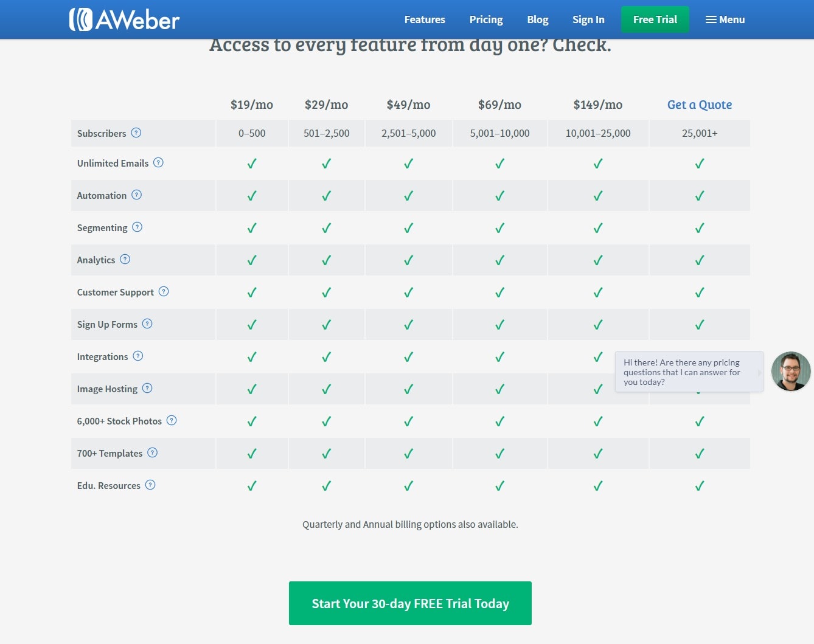Click Sign In
The height and width of the screenshot is (644, 814).
pyautogui.click(x=588, y=19)
